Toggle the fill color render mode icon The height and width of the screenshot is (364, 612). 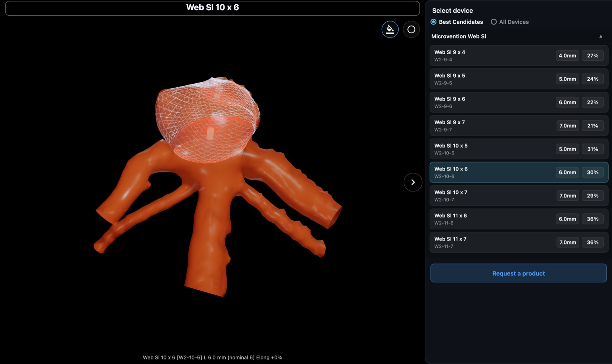point(390,29)
